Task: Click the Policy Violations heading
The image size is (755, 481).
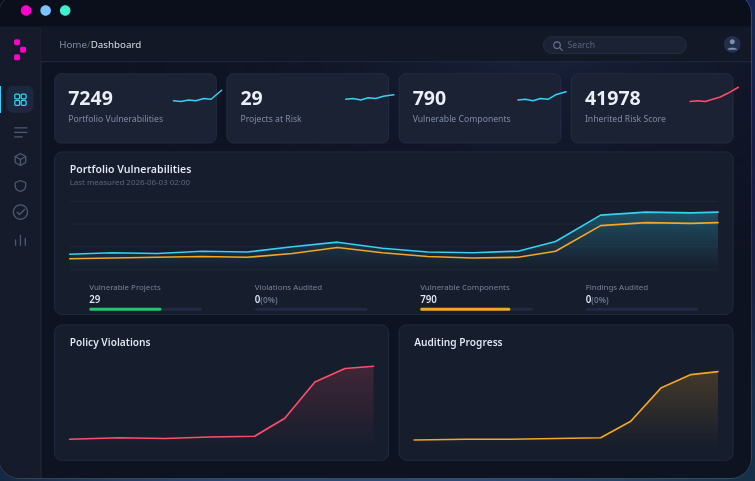Action: pos(110,342)
